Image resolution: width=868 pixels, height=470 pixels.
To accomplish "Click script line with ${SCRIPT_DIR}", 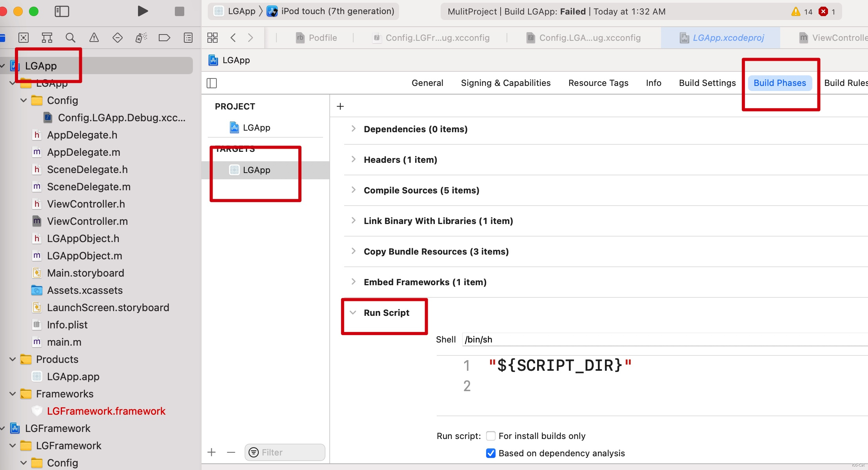I will (560, 365).
